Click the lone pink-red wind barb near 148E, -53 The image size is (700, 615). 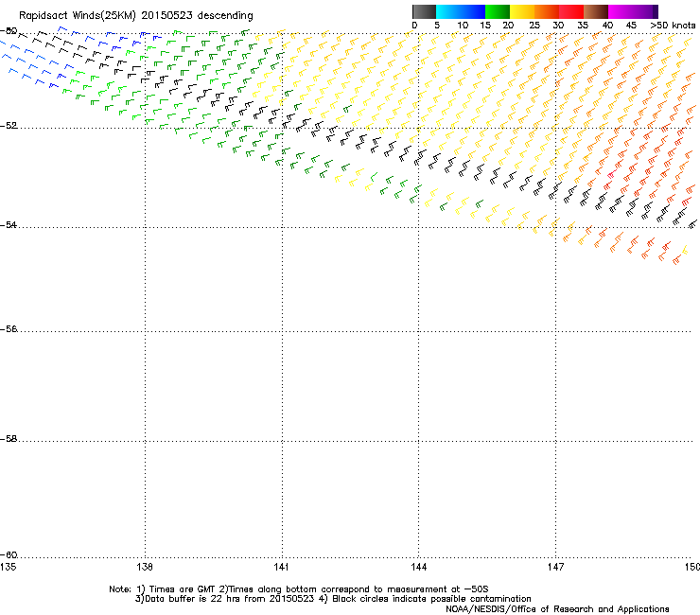(x=611, y=175)
